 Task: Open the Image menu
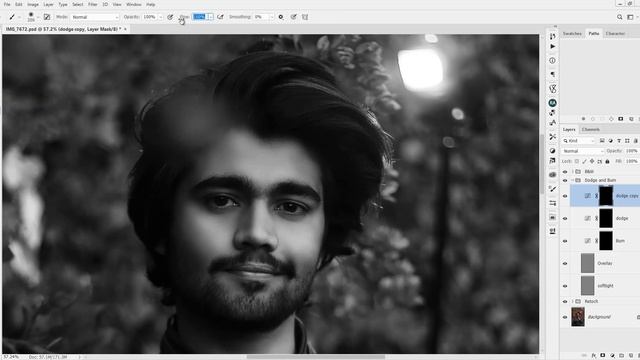(x=33, y=4)
